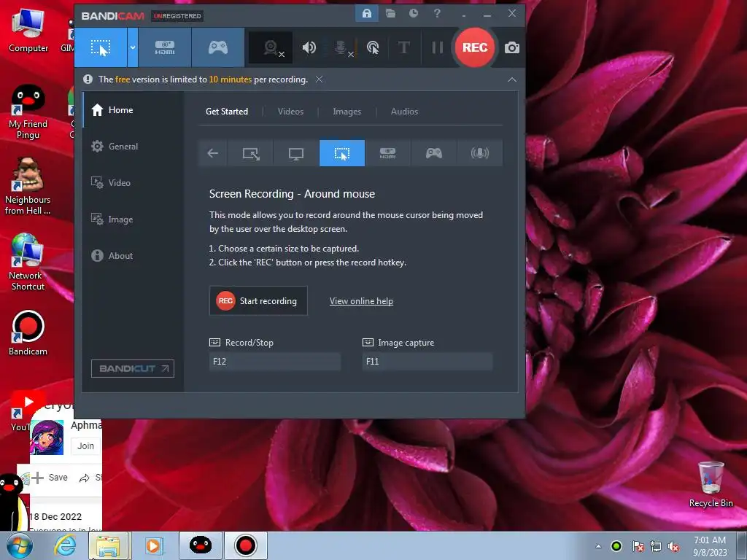This screenshot has height=560, width=747.
Task: Toggle the text overlay T icon
Action: (x=403, y=47)
